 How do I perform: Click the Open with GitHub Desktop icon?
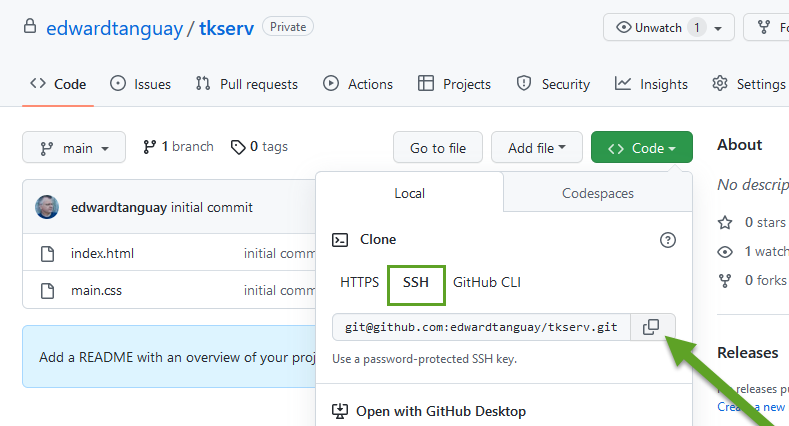(340, 411)
